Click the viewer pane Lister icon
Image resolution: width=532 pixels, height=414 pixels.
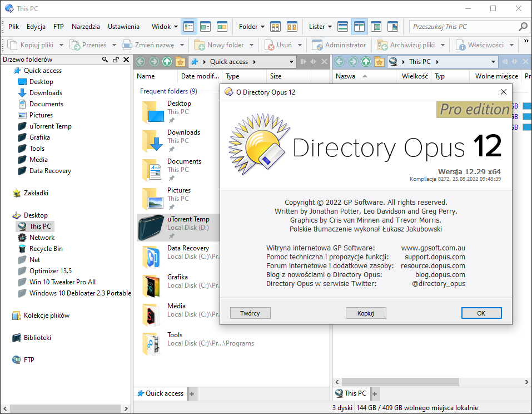pyautogui.click(x=392, y=27)
